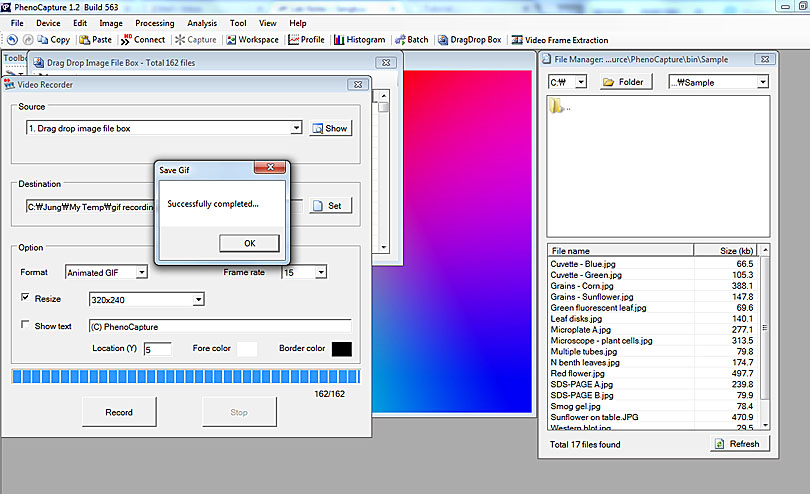Enable the Show text checkbox
Viewport: 810px width, 494px height.
(26, 326)
